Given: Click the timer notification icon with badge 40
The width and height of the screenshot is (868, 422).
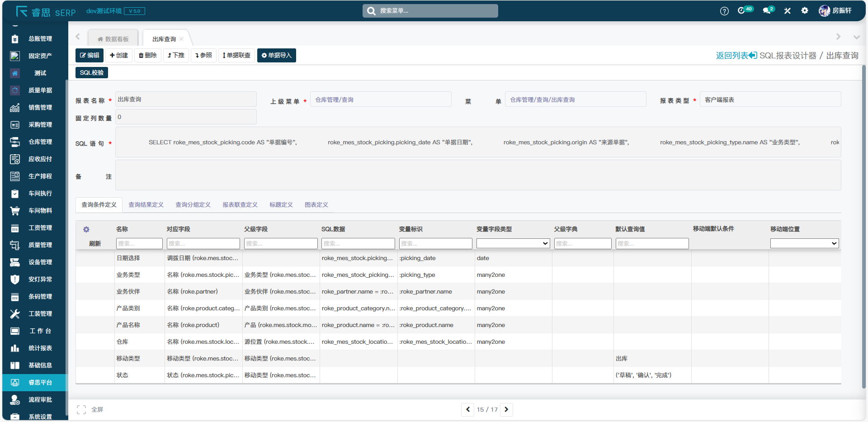Looking at the screenshot, I should coord(741,11).
